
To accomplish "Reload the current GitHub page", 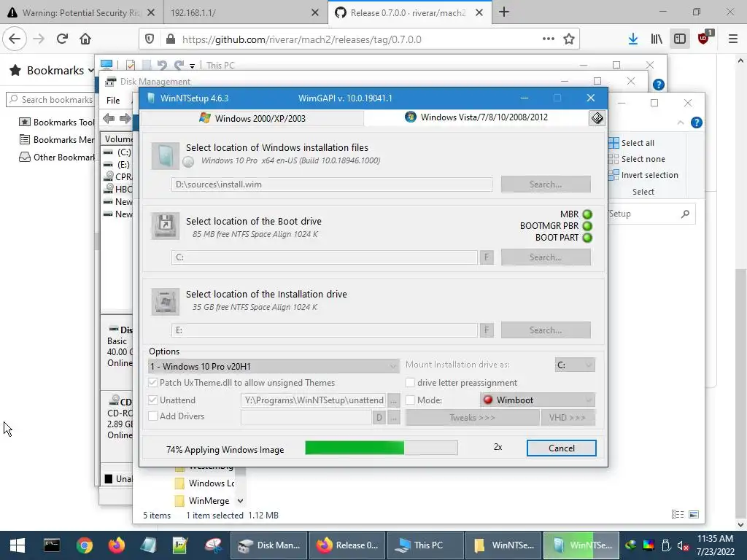I will (x=62, y=39).
